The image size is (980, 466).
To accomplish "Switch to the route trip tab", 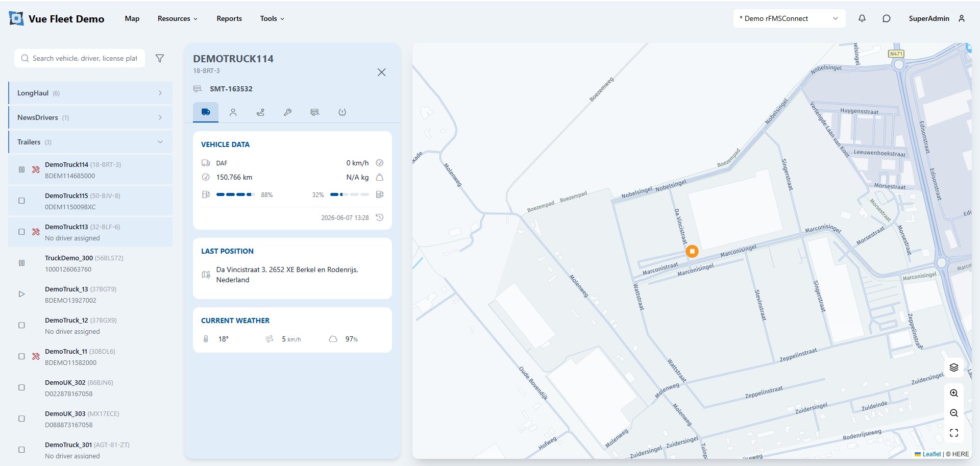I will click(260, 112).
